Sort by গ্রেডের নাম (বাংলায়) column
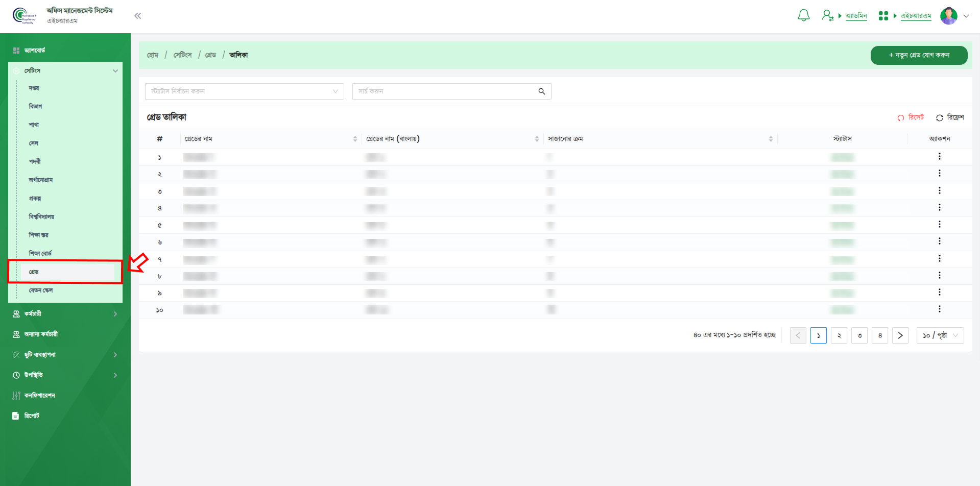 pyautogui.click(x=537, y=139)
